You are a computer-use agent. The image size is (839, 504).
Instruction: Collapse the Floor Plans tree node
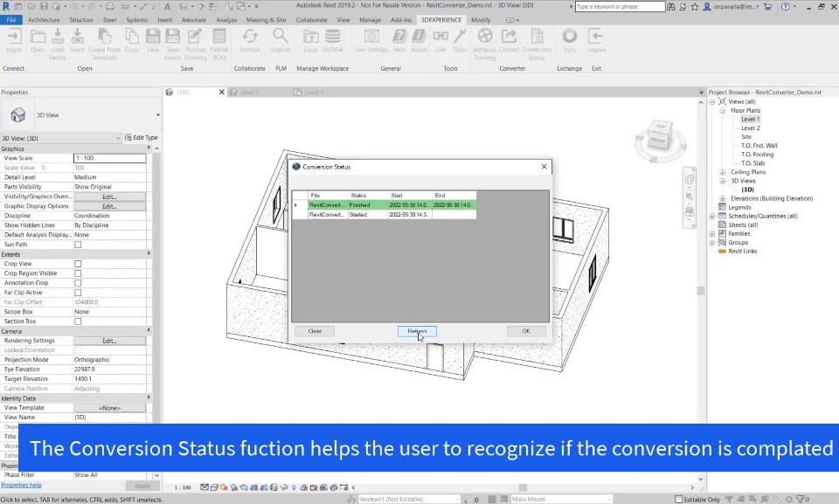723,111
